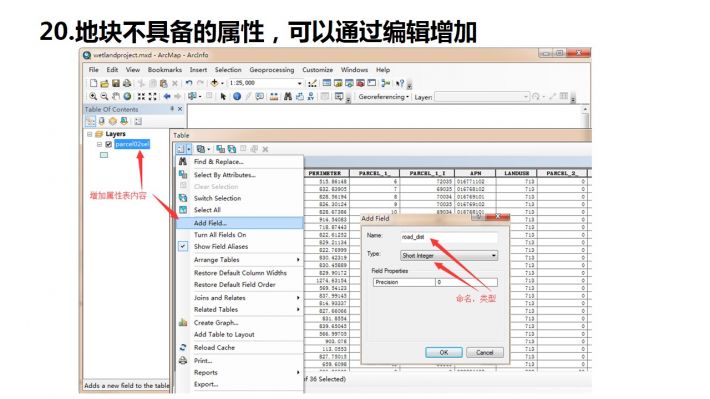Click List By Source icon

click(101, 121)
